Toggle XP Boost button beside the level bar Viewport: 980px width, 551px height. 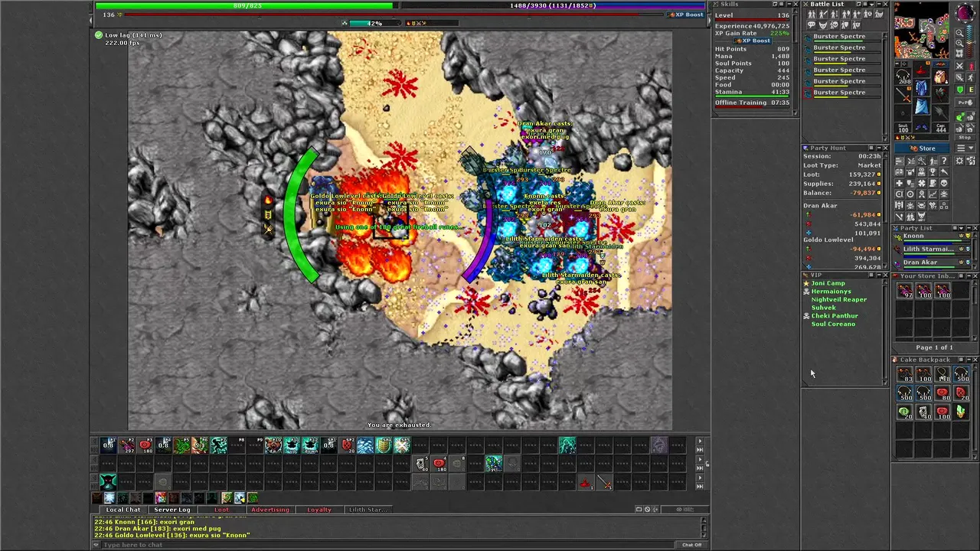(685, 15)
